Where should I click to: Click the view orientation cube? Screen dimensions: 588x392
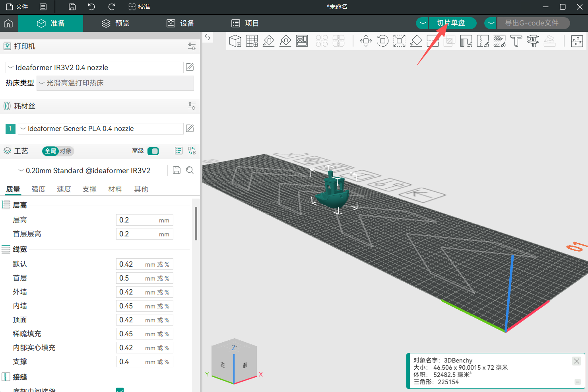pos(234,361)
